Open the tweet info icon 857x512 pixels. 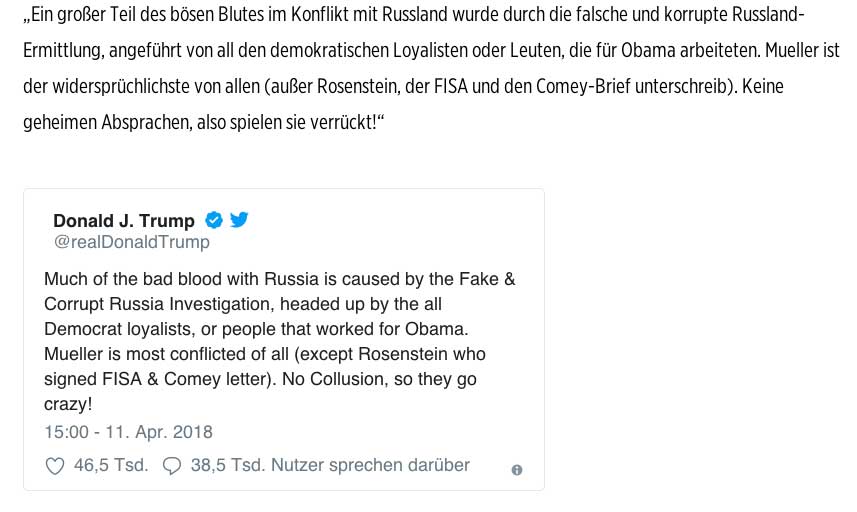517,469
